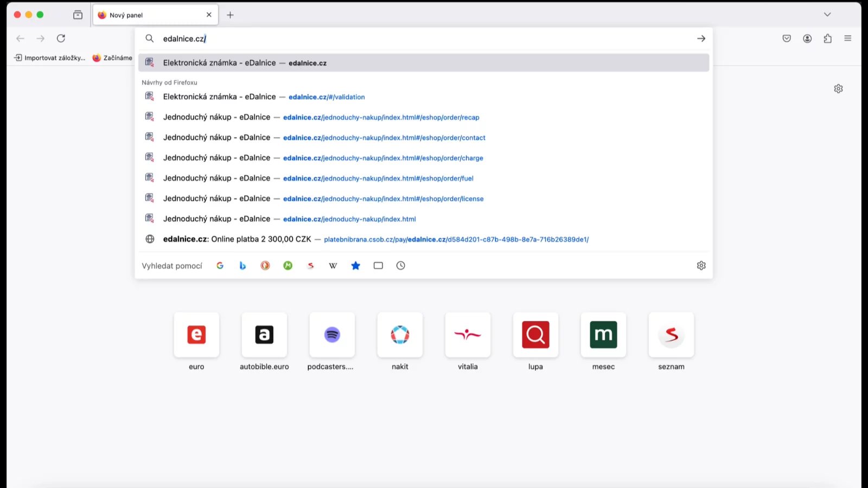Open the Začínáme bookmark
Image resolution: width=868 pixels, height=488 pixels.
point(112,58)
